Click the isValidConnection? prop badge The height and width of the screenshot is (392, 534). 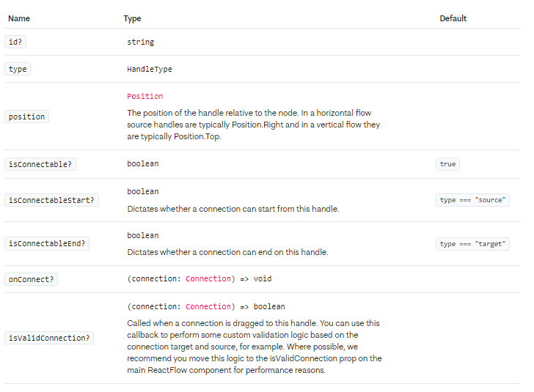(x=49, y=338)
